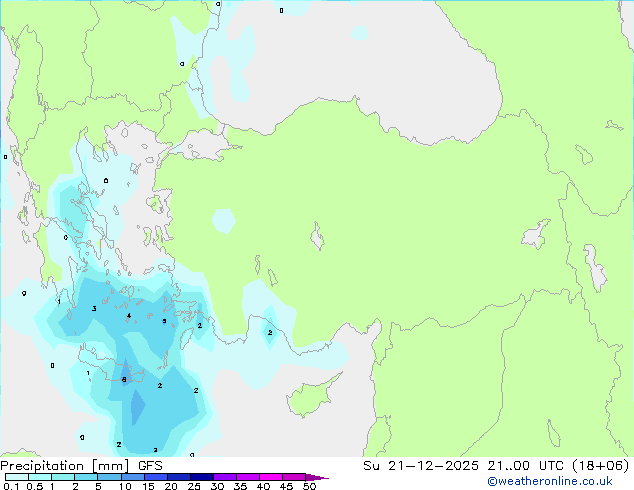Click the legend label '40'
The width and height of the screenshot is (634, 490).
click(263, 486)
